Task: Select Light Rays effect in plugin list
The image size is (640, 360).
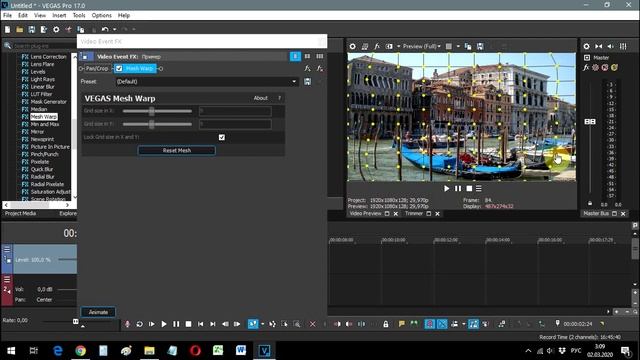Action: click(x=42, y=79)
